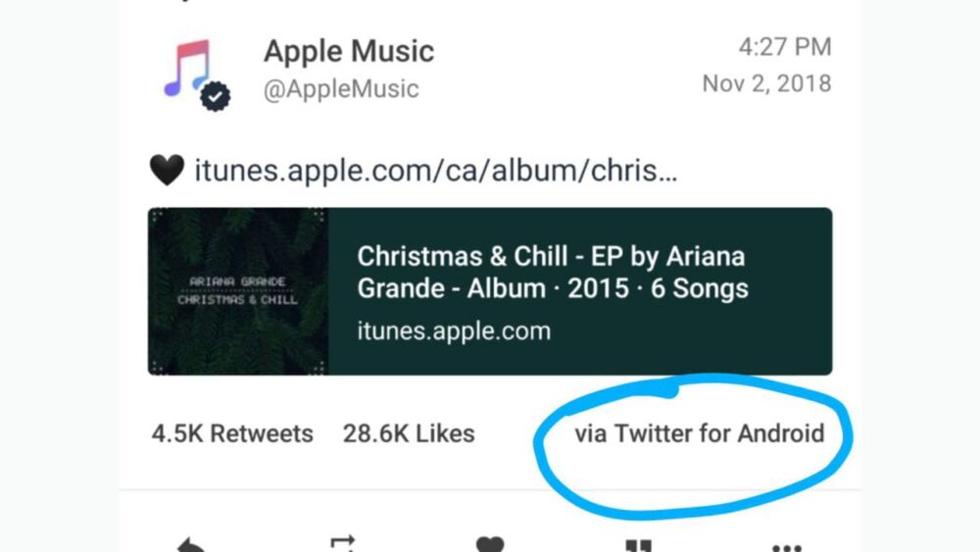Click the verified badge on the avatar

(216, 96)
